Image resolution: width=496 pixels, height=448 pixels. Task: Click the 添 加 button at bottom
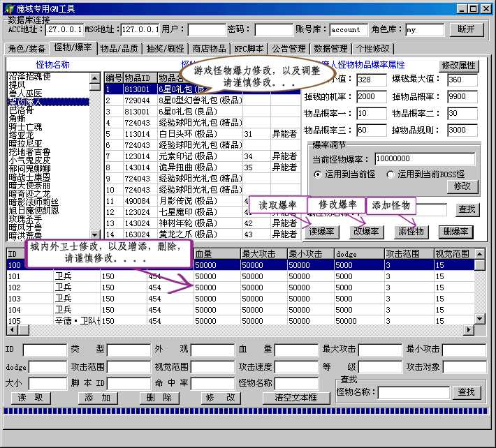pyautogui.click(x=97, y=397)
